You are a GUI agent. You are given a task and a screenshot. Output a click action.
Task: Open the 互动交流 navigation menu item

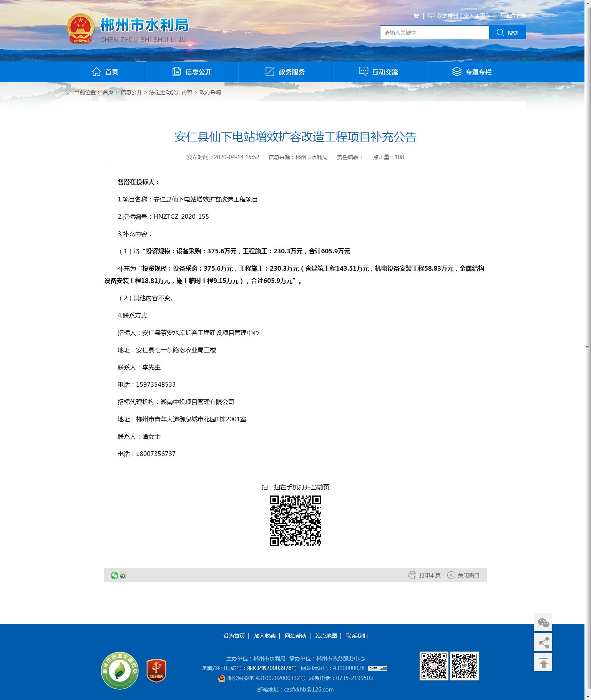[379, 72]
